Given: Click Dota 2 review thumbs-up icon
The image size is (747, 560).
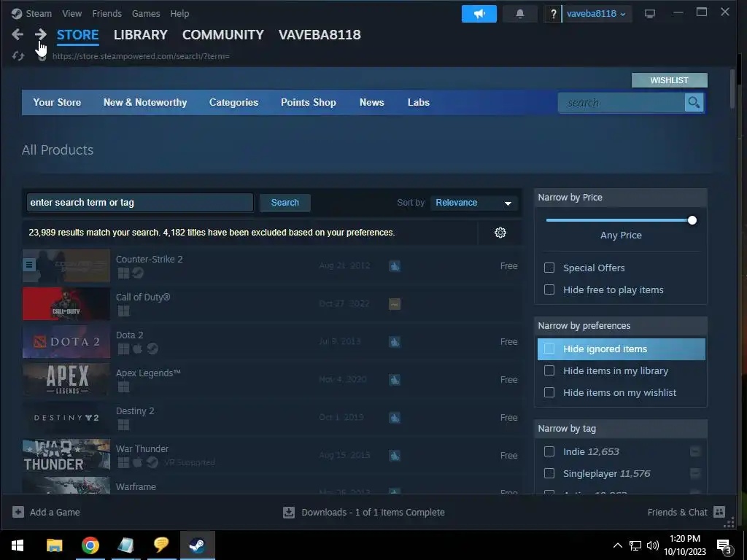Looking at the screenshot, I should (395, 342).
